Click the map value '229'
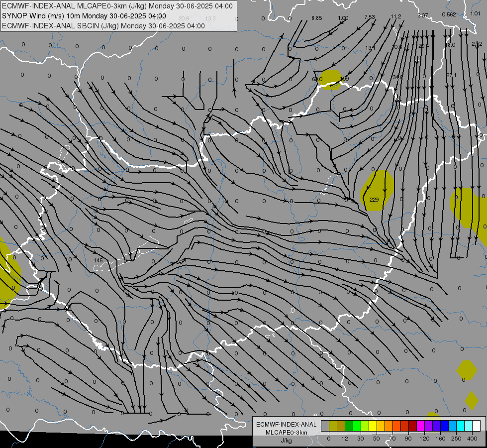This screenshot has width=487, height=448. pos(374,200)
